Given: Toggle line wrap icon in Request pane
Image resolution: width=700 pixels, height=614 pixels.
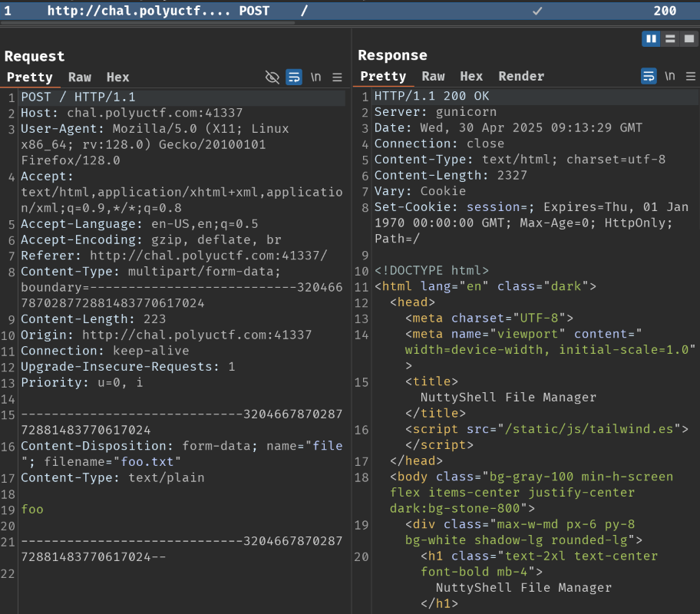Looking at the screenshot, I should click(294, 78).
